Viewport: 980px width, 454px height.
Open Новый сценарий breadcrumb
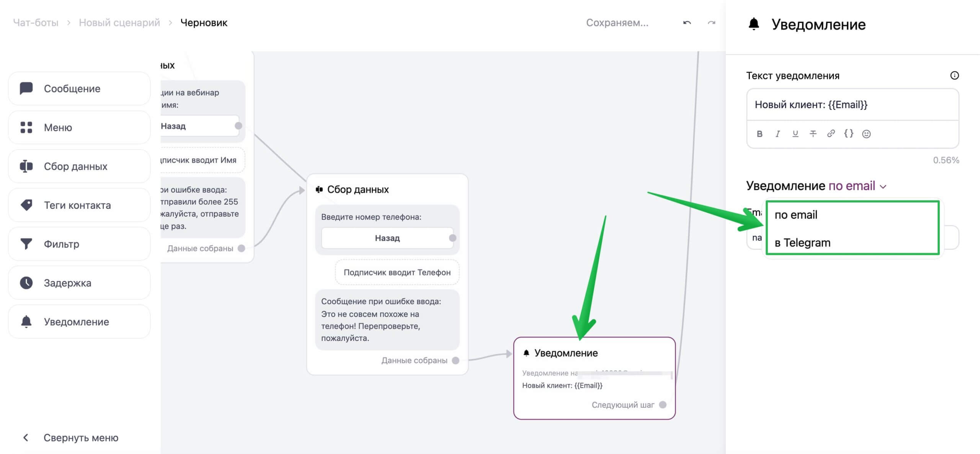[x=119, y=23]
